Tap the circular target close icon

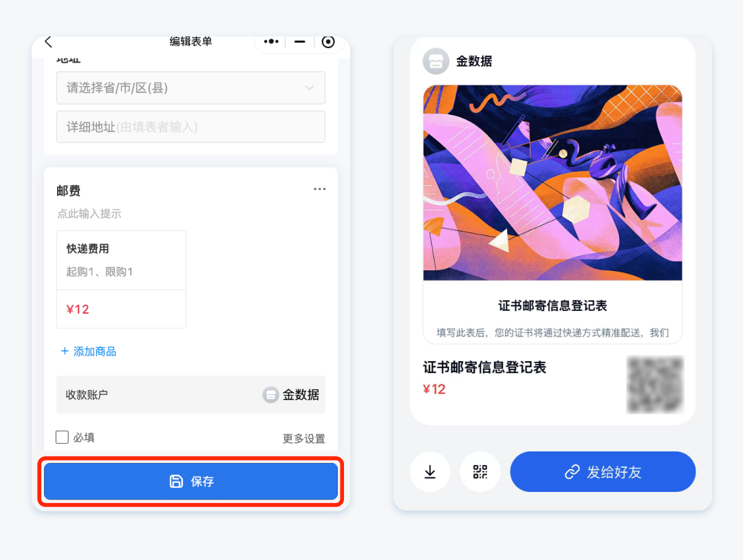(x=328, y=42)
